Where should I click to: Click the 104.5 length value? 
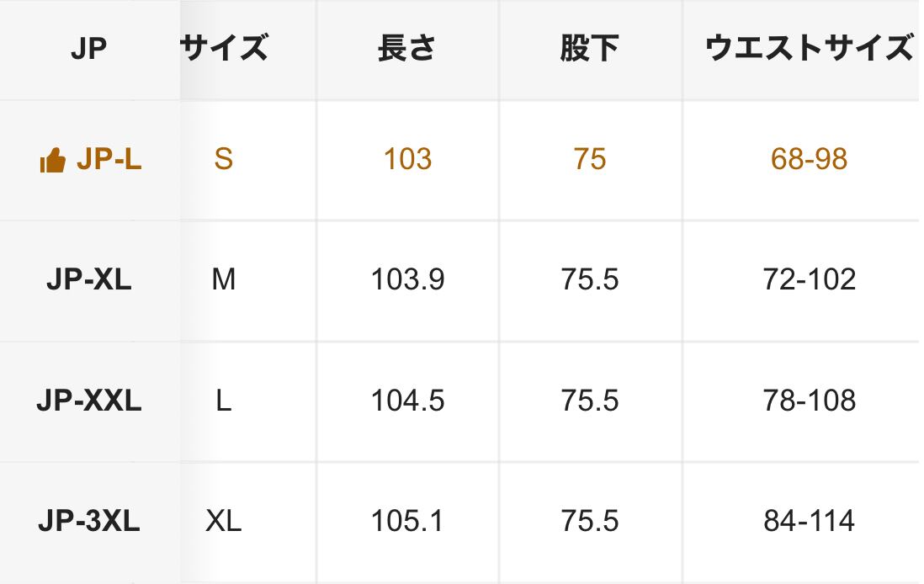click(x=407, y=401)
